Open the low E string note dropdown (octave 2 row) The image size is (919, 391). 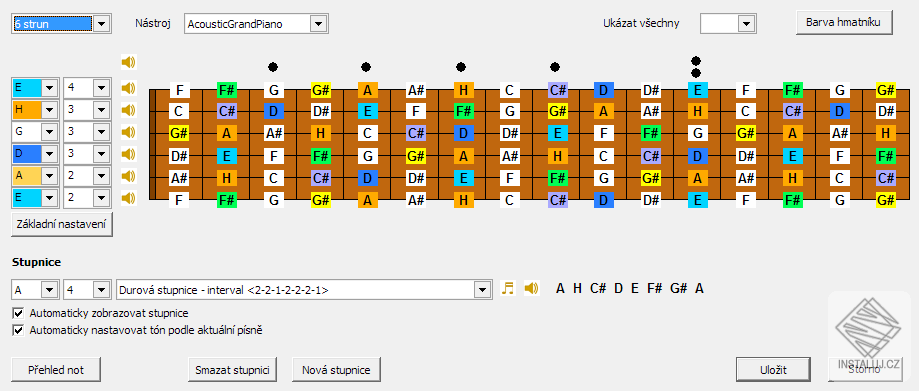[50, 198]
